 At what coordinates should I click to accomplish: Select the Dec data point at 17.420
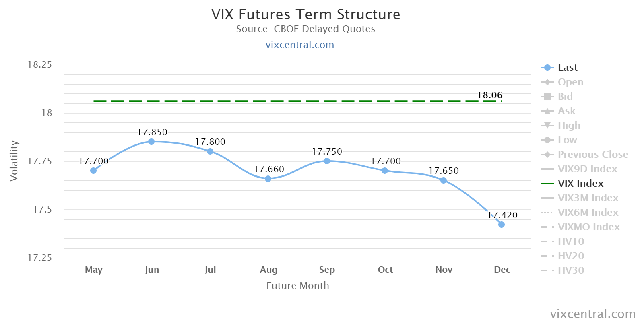tap(502, 225)
